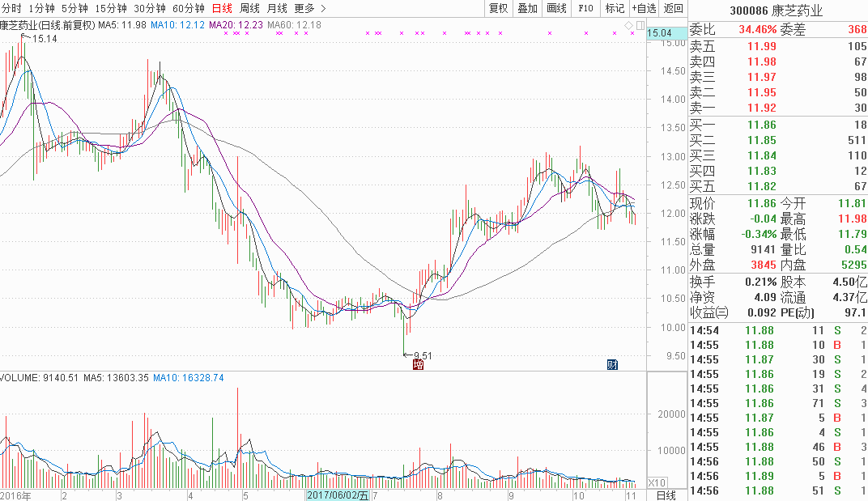Click the 2017/06/02 date marker on timeline
Screen dimensions: 868x501
point(336,495)
